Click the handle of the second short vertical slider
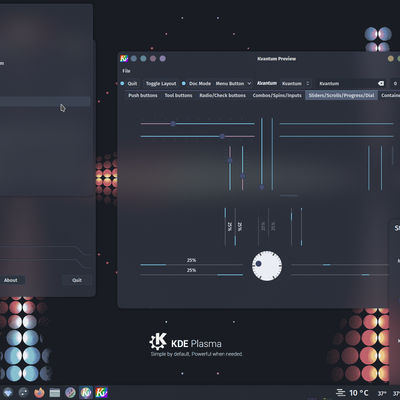The height and width of the screenshot is (400, 400). pos(242,176)
